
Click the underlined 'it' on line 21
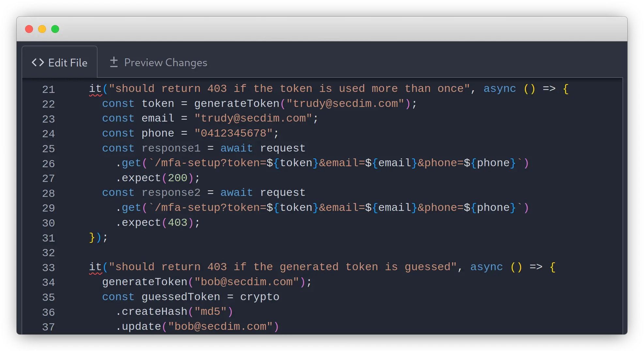(95, 89)
